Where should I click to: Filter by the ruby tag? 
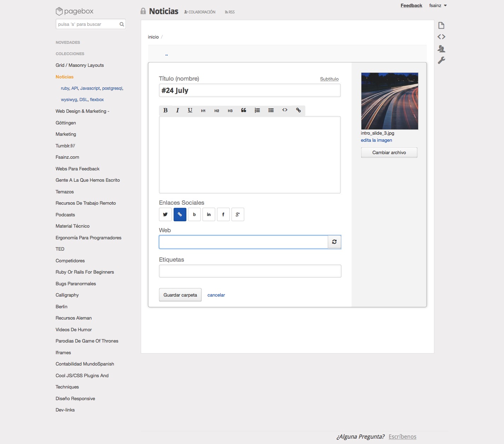coord(65,88)
